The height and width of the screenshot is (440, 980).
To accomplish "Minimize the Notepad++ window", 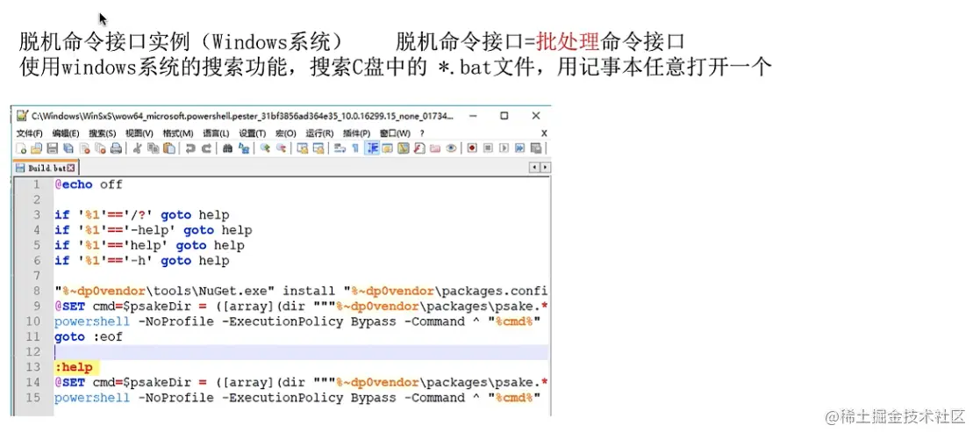I will 473,116.
